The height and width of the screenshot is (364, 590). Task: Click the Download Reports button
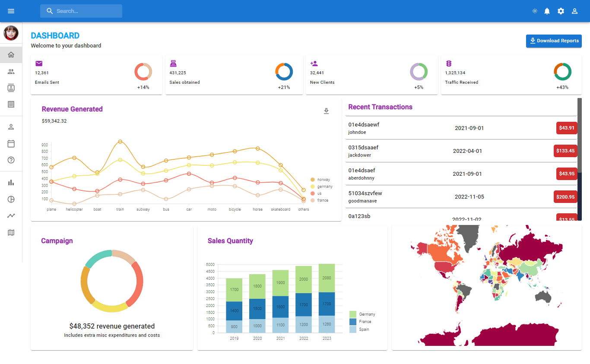point(554,41)
